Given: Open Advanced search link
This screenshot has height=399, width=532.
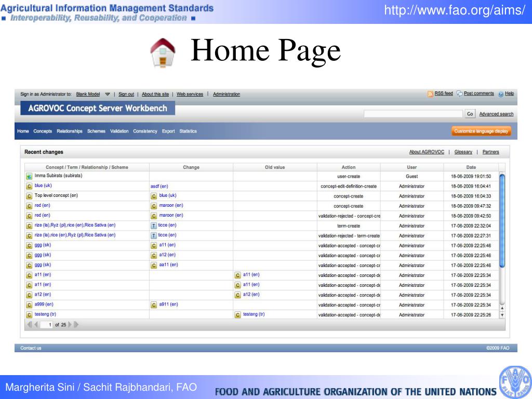Looking at the screenshot, I should click(x=496, y=114).
